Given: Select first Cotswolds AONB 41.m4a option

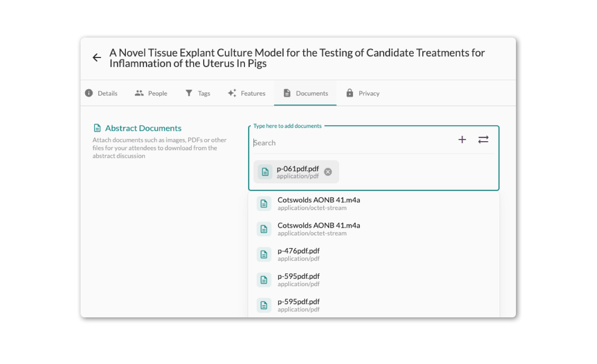Looking at the screenshot, I should click(x=319, y=203).
